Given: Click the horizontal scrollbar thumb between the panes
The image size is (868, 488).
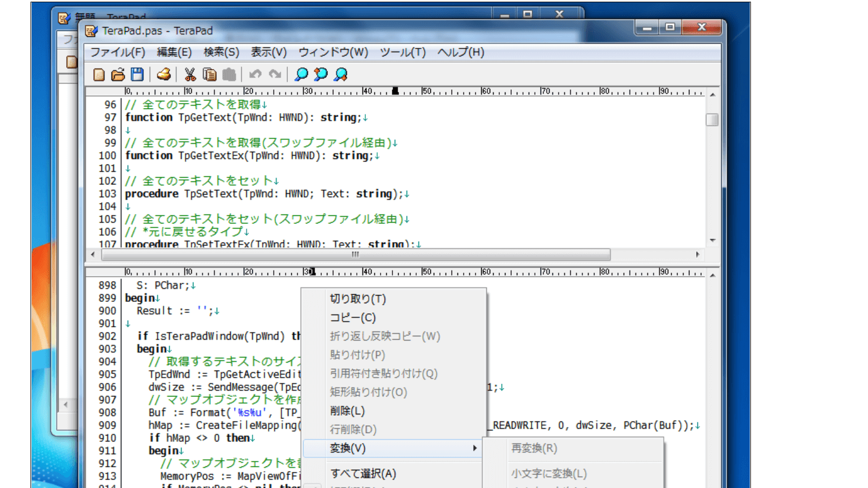Looking at the screenshot, I should [356, 255].
